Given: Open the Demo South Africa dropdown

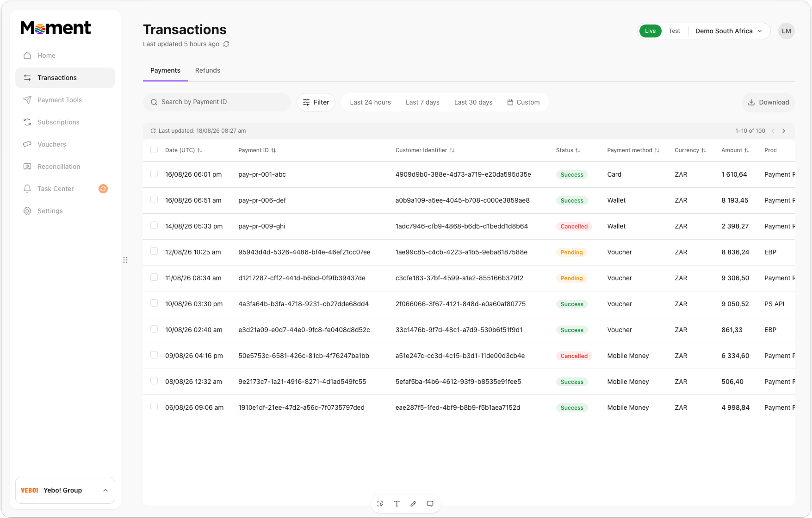Looking at the screenshot, I should (x=729, y=31).
